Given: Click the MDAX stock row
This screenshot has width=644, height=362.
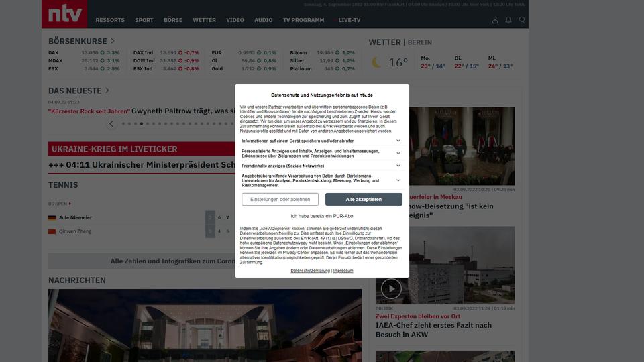Looking at the screenshot, I should pos(84,61).
